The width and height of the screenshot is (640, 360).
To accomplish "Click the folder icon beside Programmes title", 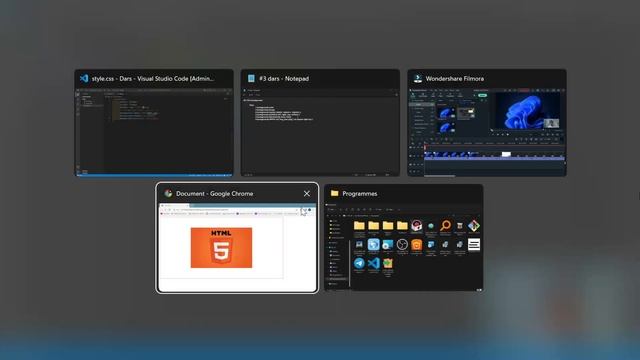I will pyautogui.click(x=335, y=193).
